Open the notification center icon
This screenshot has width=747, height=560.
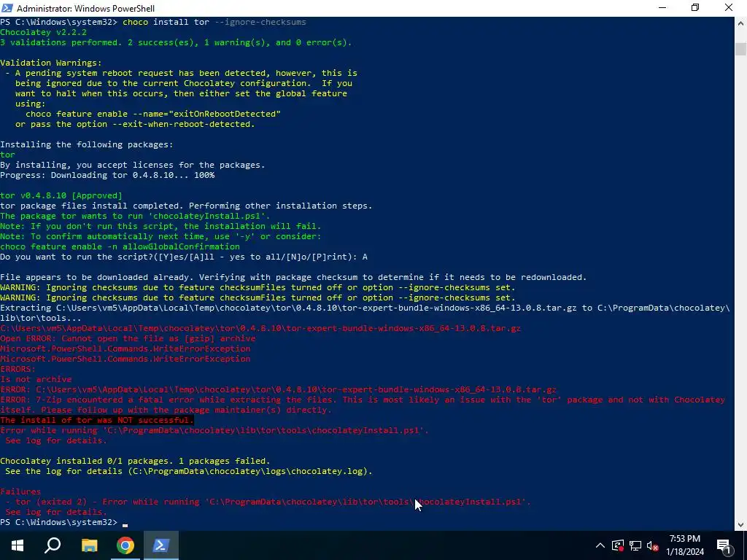(x=724, y=545)
